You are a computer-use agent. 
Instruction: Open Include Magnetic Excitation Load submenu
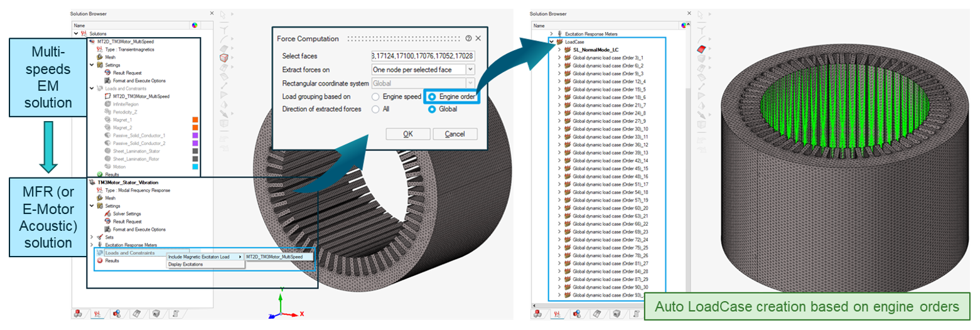204,257
